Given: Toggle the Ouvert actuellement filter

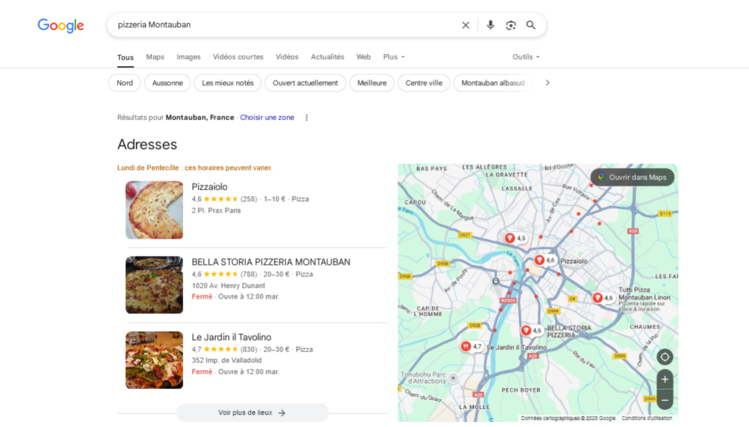Looking at the screenshot, I should 305,83.
